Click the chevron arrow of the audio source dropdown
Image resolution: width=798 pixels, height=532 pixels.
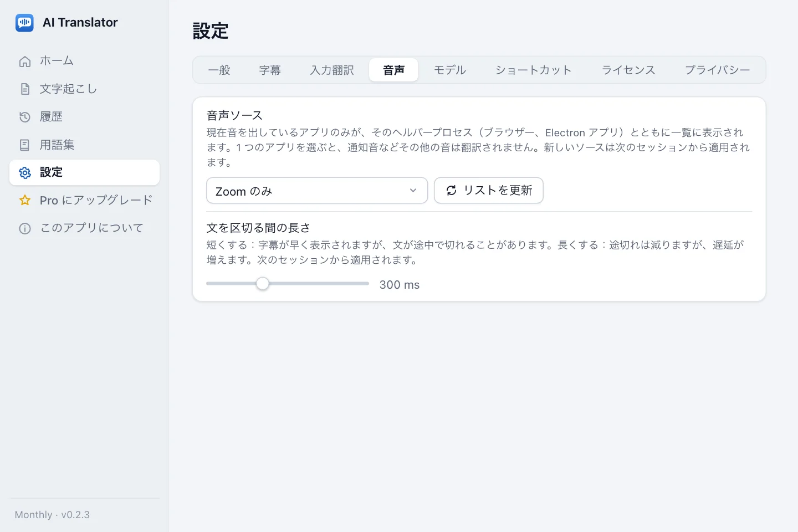[413, 191]
